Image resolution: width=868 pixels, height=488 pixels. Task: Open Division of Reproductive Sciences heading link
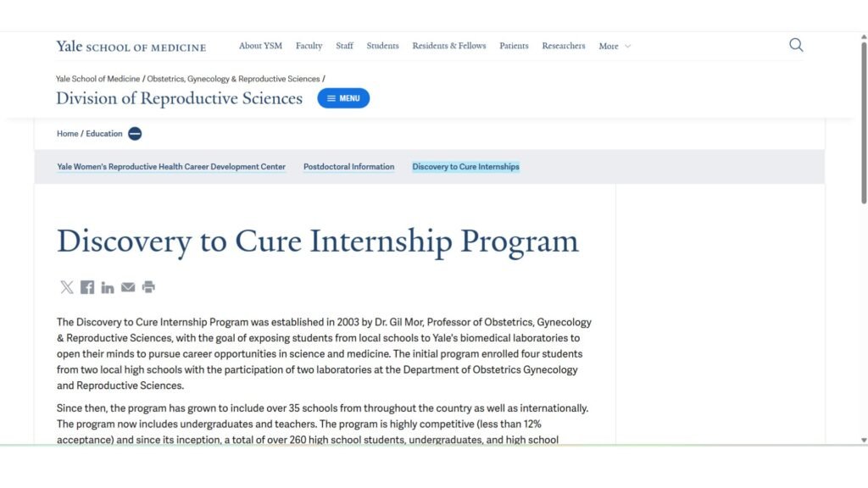179,98
